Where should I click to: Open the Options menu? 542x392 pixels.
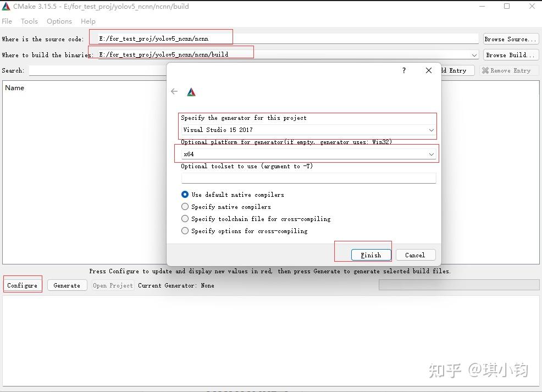pyautogui.click(x=59, y=21)
